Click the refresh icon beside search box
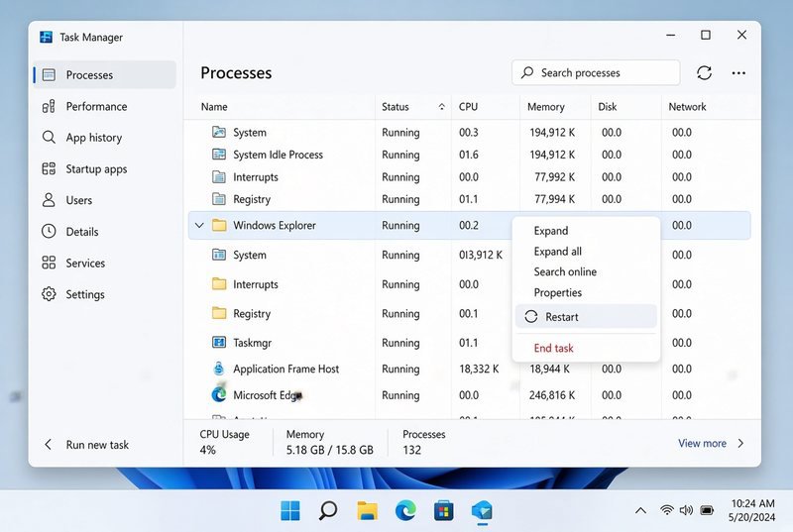The image size is (793, 532). coord(704,72)
